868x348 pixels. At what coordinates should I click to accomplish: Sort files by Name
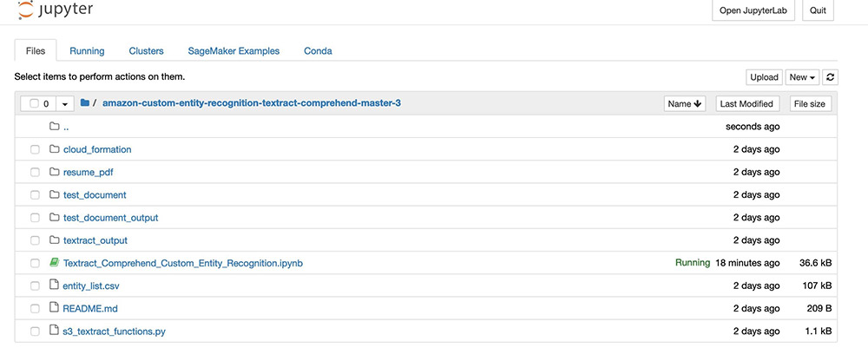[x=685, y=103]
